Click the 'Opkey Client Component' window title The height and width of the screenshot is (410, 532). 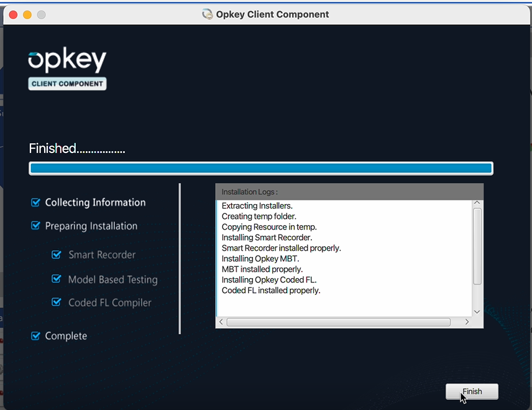tap(272, 14)
